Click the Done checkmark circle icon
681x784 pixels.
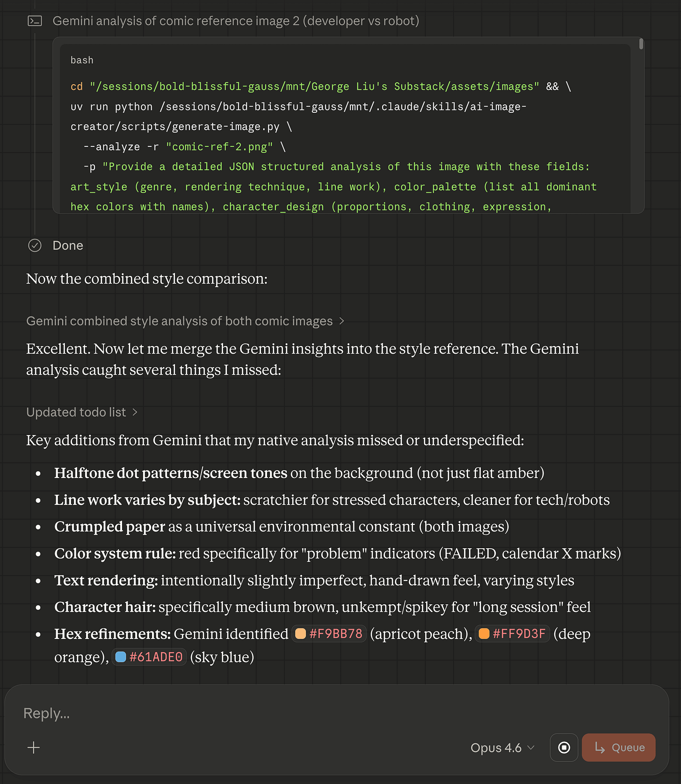pos(35,245)
